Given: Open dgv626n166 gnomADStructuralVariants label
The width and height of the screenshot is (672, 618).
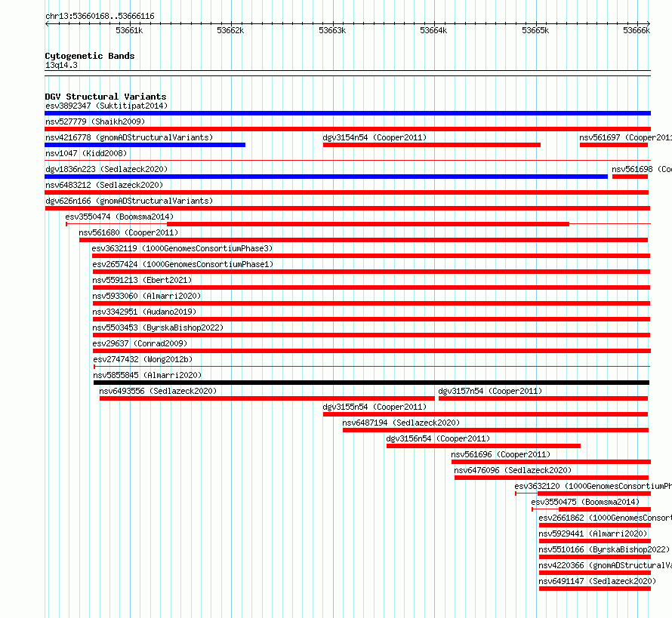Looking at the screenshot, I should (129, 201).
